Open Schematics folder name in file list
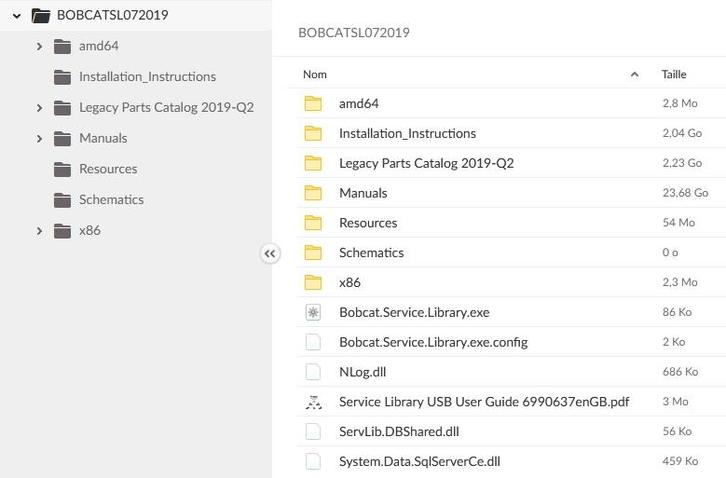The height and width of the screenshot is (478, 726). point(371,252)
